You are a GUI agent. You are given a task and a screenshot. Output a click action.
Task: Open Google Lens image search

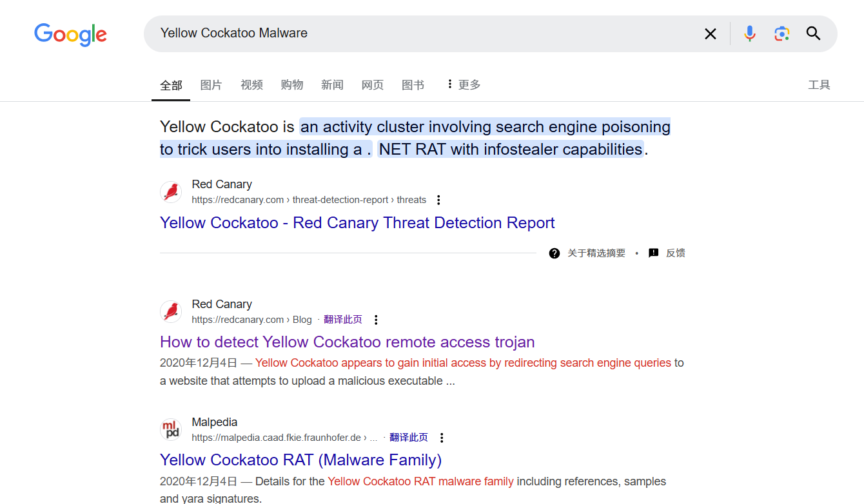pos(781,34)
